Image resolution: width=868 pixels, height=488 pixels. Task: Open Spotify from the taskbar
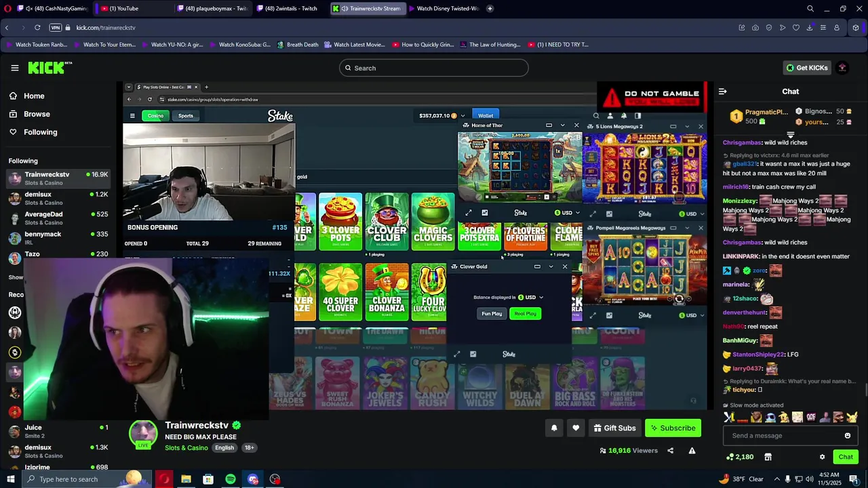click(x=231, y=479)
